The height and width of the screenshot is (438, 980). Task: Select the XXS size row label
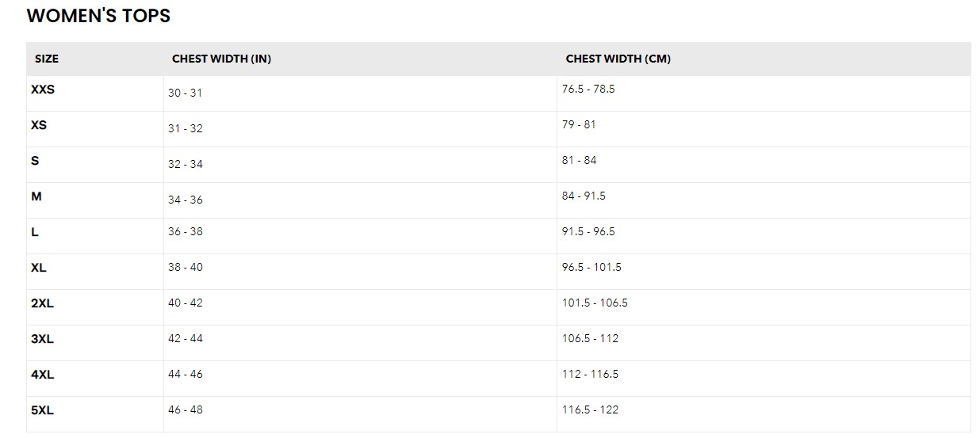pyautogui.click(x=43, y=90)
